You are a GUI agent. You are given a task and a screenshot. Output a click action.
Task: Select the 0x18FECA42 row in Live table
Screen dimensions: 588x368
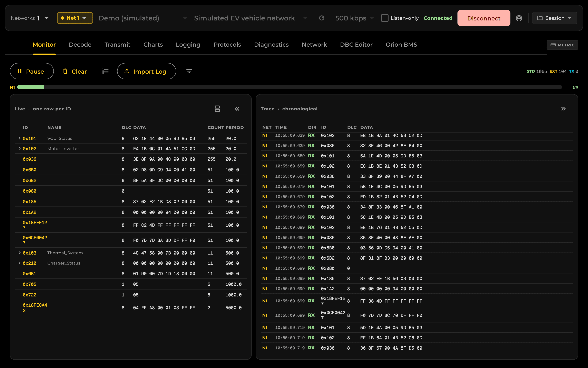[x=131, y=308]
